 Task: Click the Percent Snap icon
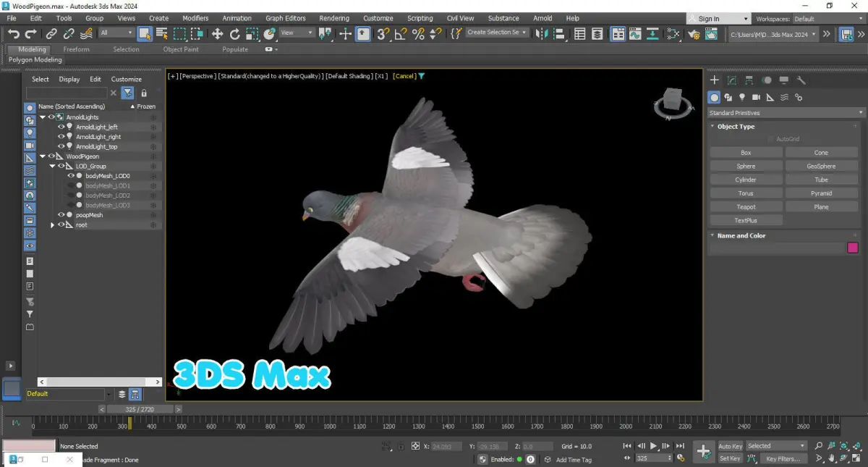[418, 33]
